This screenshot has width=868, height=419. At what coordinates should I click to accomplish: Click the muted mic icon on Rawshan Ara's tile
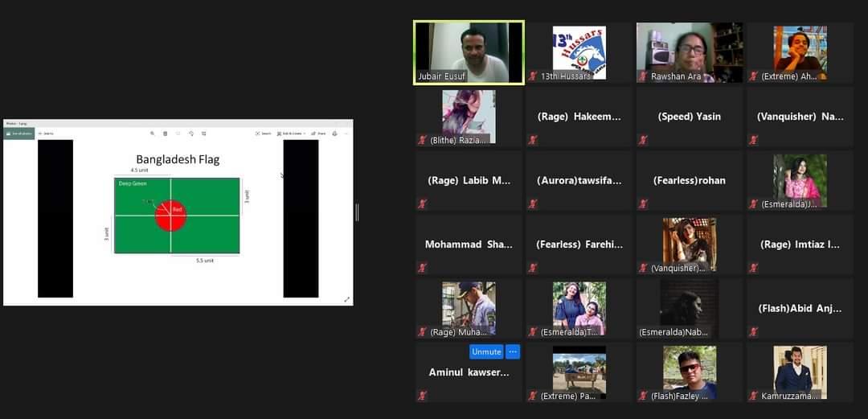point(643,76)
